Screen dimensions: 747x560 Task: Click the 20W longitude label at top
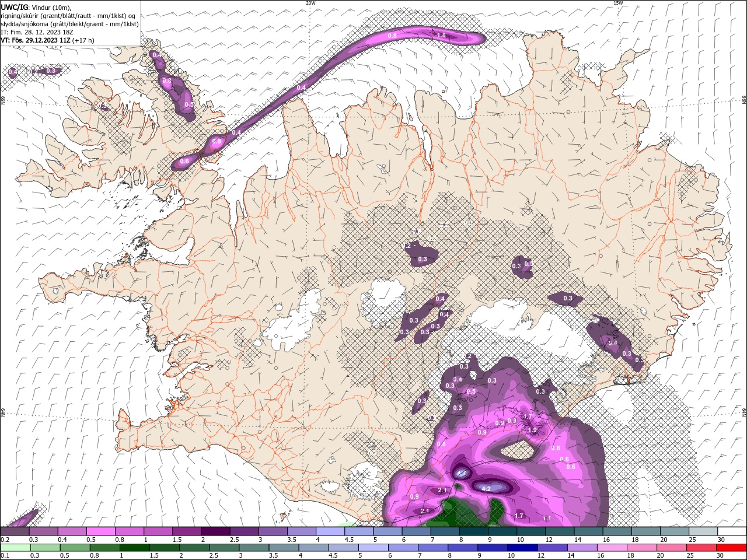(310, 3)
